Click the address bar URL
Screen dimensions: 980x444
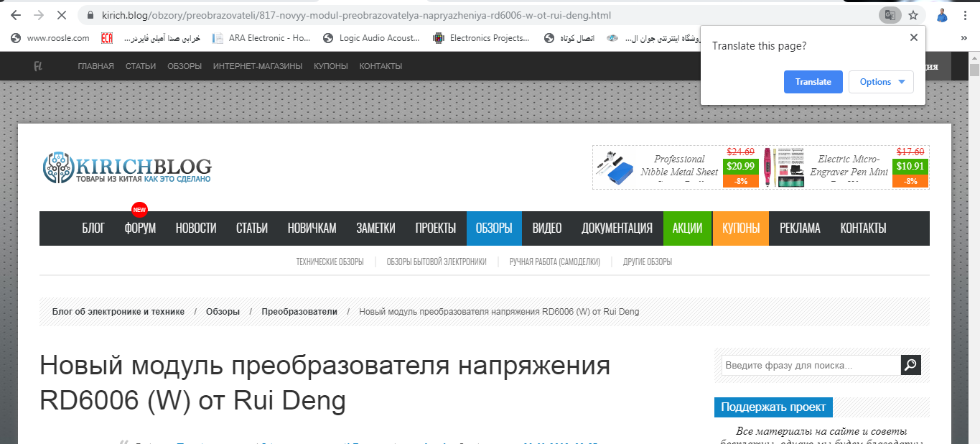358,14
